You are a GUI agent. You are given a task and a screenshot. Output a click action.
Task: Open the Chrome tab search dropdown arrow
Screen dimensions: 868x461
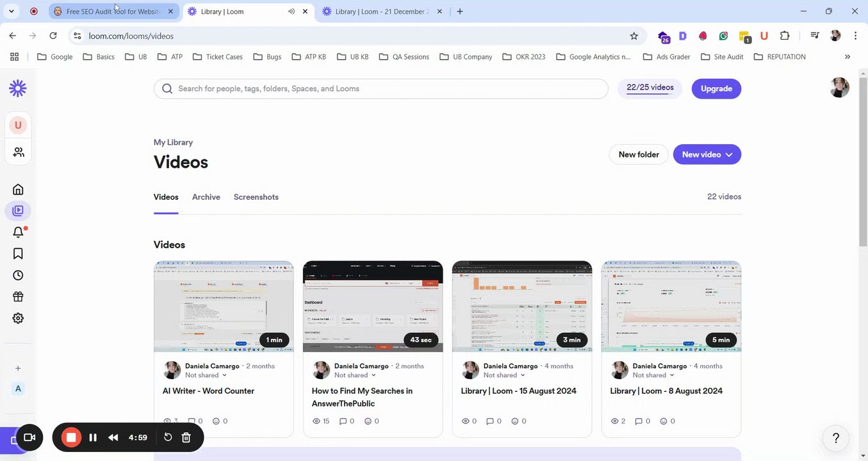pyautogui.click(x=11, y=11)
